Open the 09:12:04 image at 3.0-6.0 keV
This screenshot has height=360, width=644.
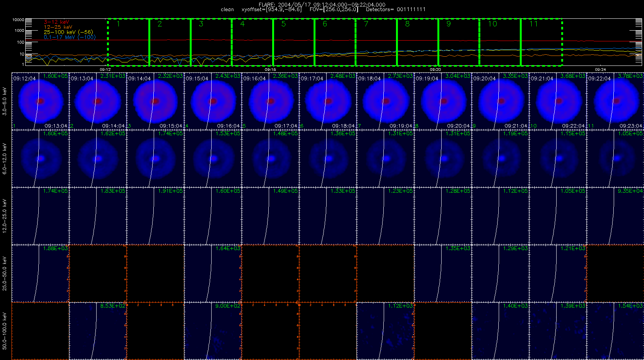click(40, 101)
